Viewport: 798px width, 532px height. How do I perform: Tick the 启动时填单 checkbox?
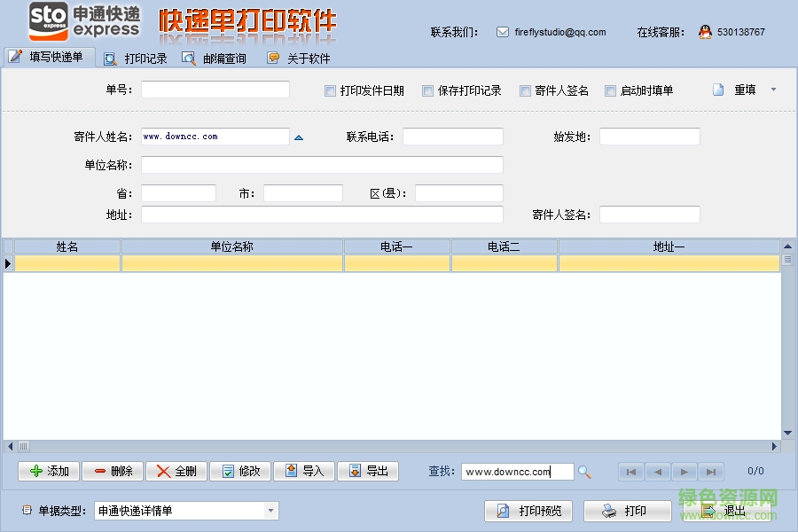pyautogui.click(x=610, y=90)
